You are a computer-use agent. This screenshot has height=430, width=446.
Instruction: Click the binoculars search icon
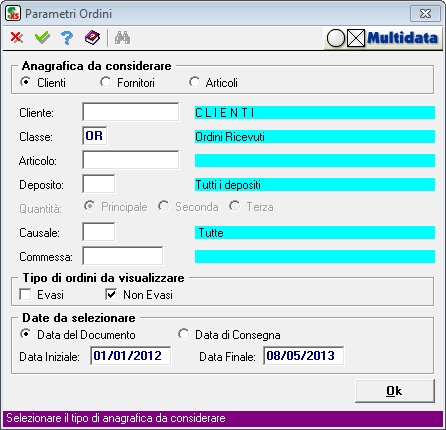(122, 38)
